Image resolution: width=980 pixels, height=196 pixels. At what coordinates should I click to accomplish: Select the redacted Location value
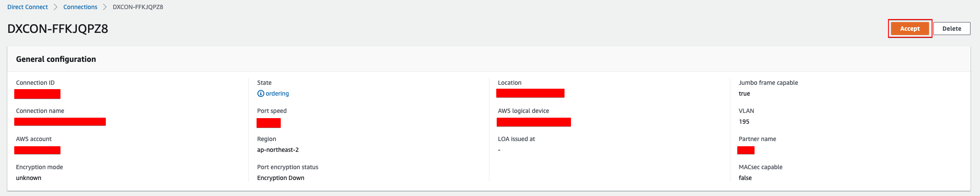[530, 93]
